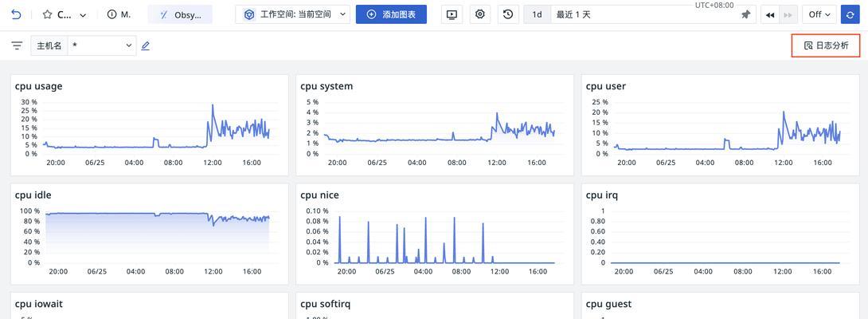868x319 pixels.
Task: Click the forward time icon
Action: (x=788, y=14)
